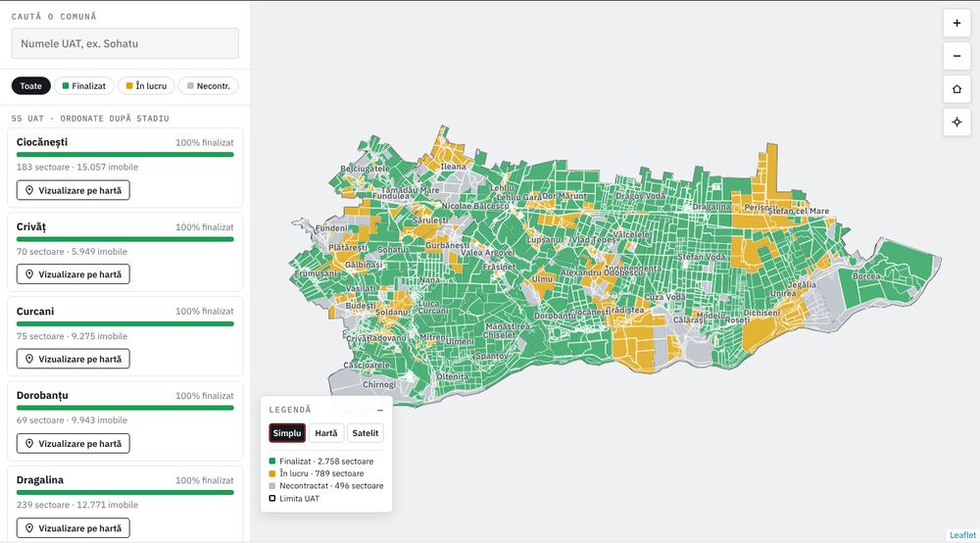Zoom out the map with minus button
The width and height of the screenshot is (980, 543).
point(956,56)
